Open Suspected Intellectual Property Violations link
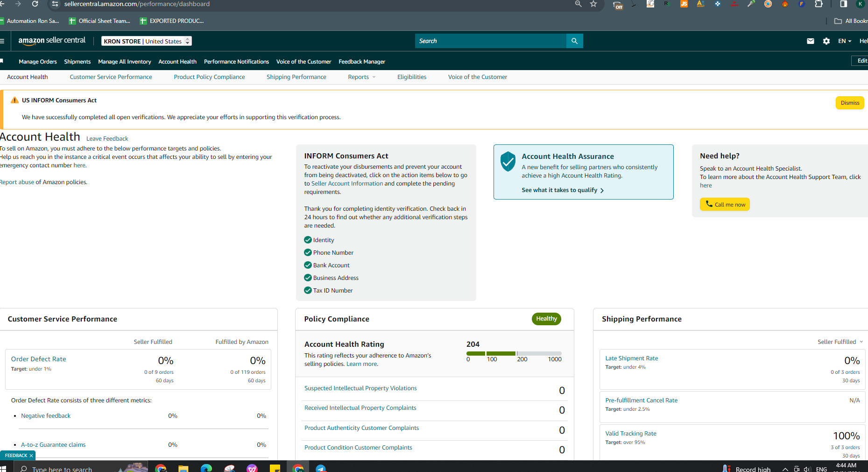 coord(360,388)
